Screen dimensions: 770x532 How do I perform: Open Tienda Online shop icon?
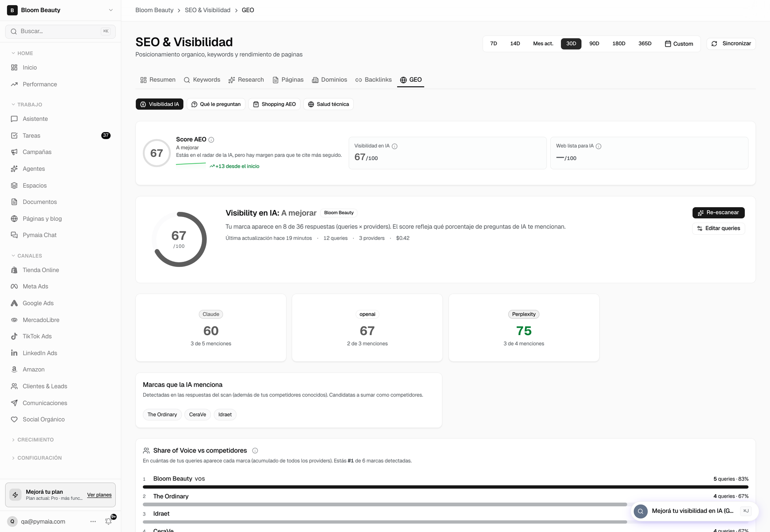(x=14, y=270)
